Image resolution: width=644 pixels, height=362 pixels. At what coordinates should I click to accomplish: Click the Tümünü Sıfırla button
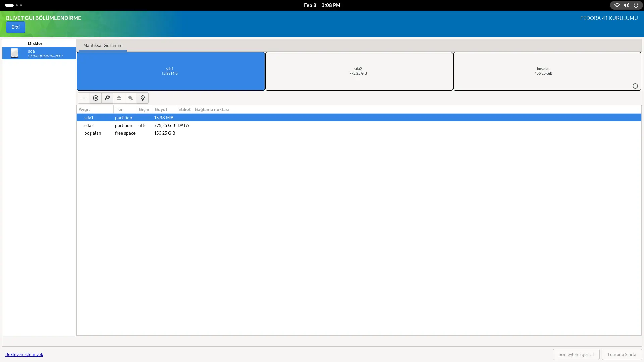(622, 354)
